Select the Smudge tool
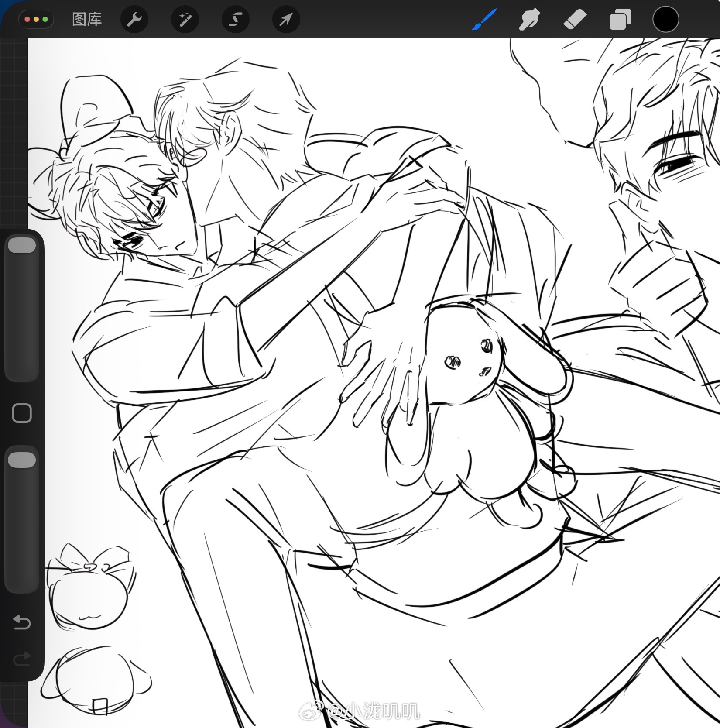The width and height of the screenshot is (720, 728). (529, 20)
